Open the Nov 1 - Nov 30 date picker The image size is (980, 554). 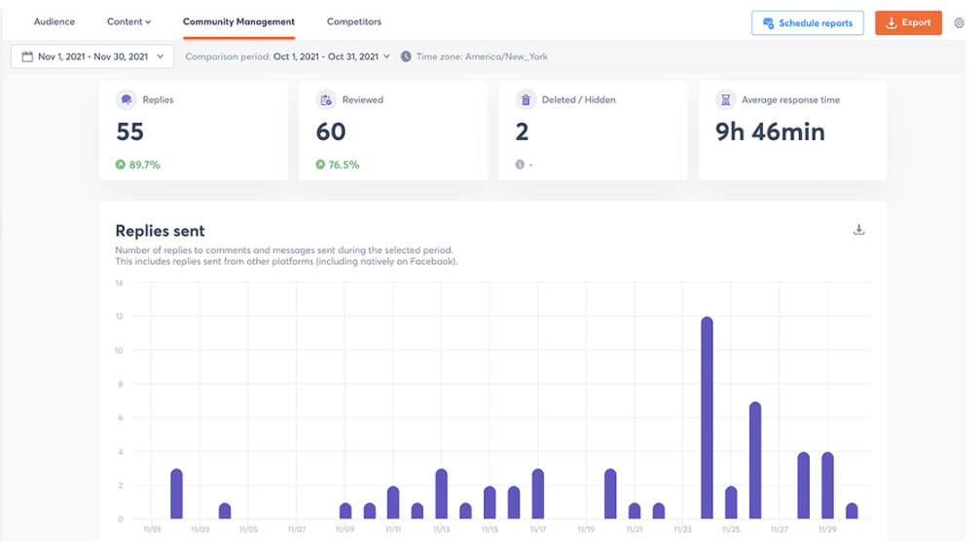92,56
